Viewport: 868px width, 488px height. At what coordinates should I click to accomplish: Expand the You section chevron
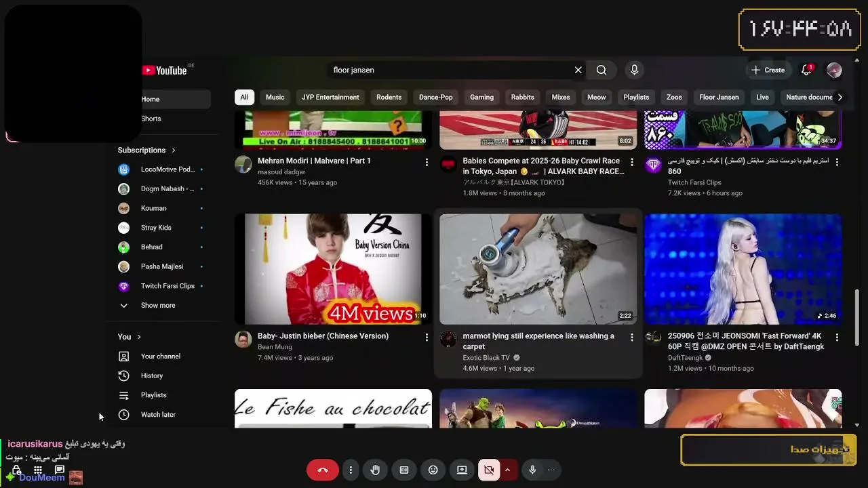pyautogui.click(x=139, y=337)
